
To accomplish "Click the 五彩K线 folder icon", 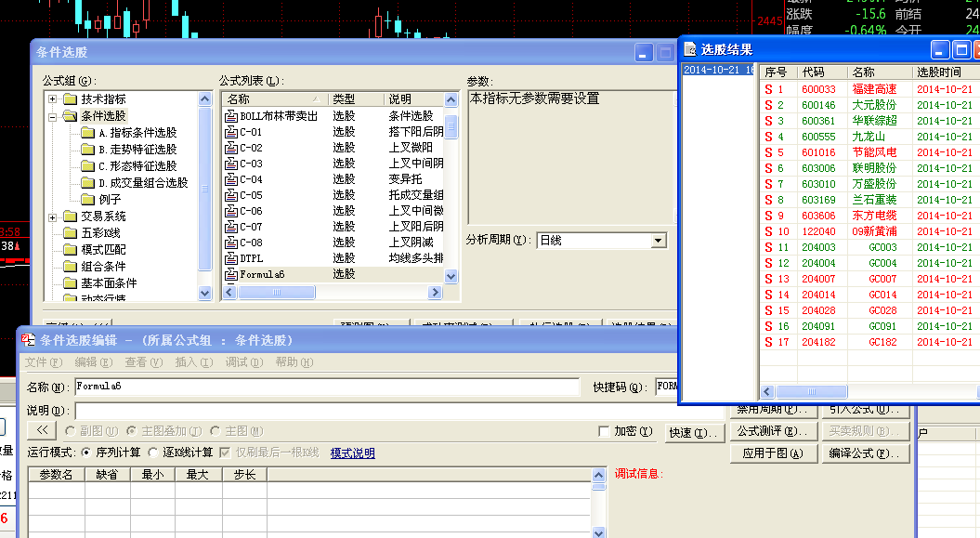I will [70, 233].
